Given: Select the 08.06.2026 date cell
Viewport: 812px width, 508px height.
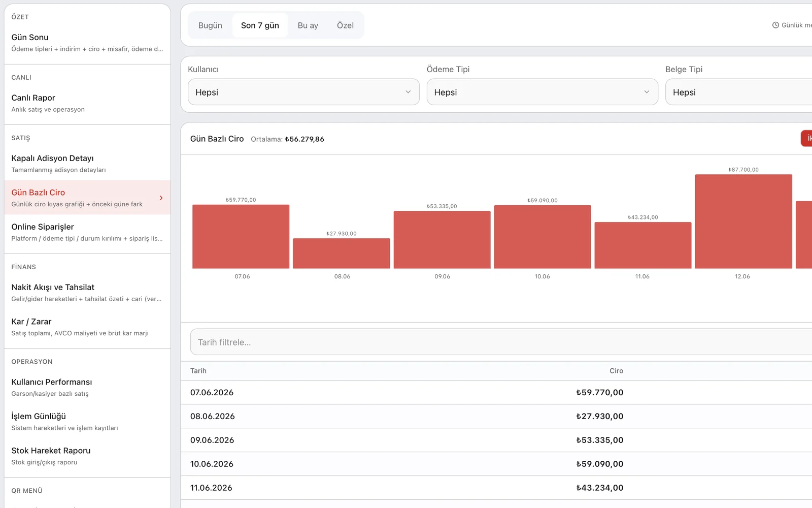Looking at the screenshot, I should click(x=213, y=417).
